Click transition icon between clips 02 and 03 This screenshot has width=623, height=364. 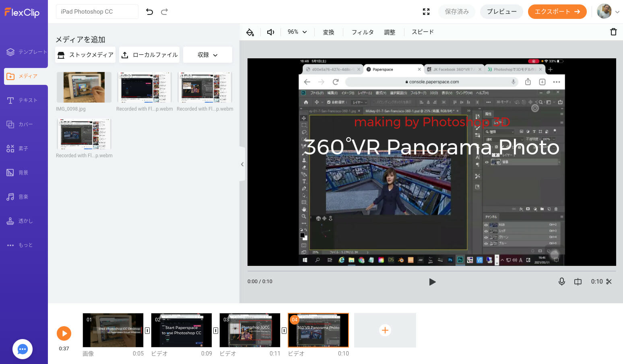click(x=216, y=331)
